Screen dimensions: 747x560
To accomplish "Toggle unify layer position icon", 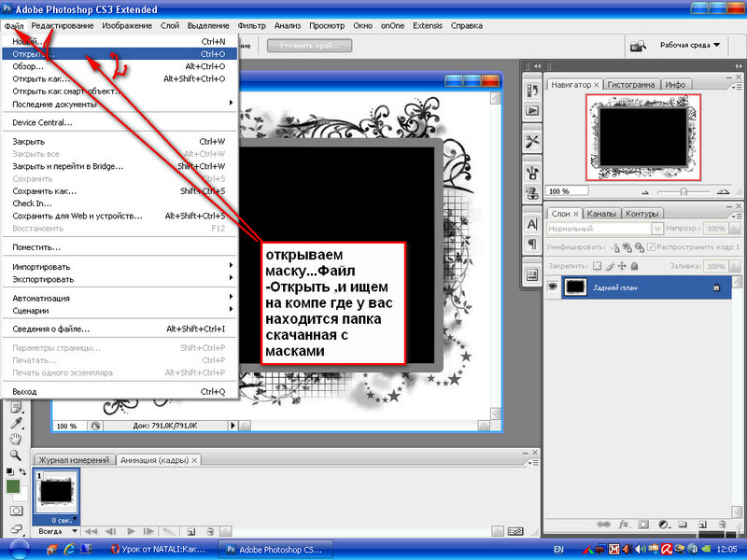I will 615,247.
